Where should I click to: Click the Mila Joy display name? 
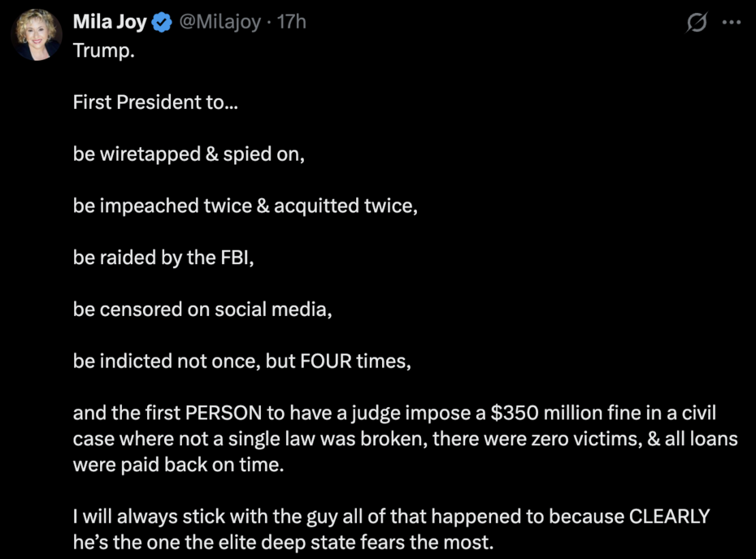[110, 23]
